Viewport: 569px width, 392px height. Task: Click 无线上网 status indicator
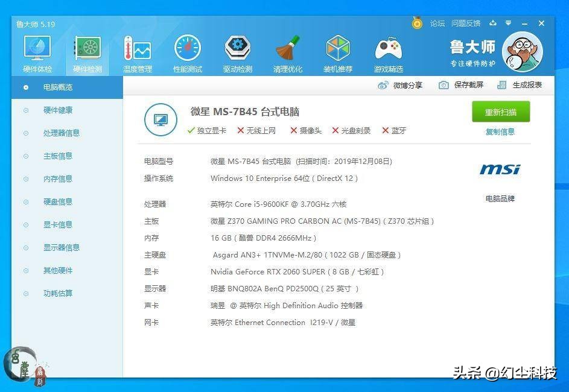[256, 130]
